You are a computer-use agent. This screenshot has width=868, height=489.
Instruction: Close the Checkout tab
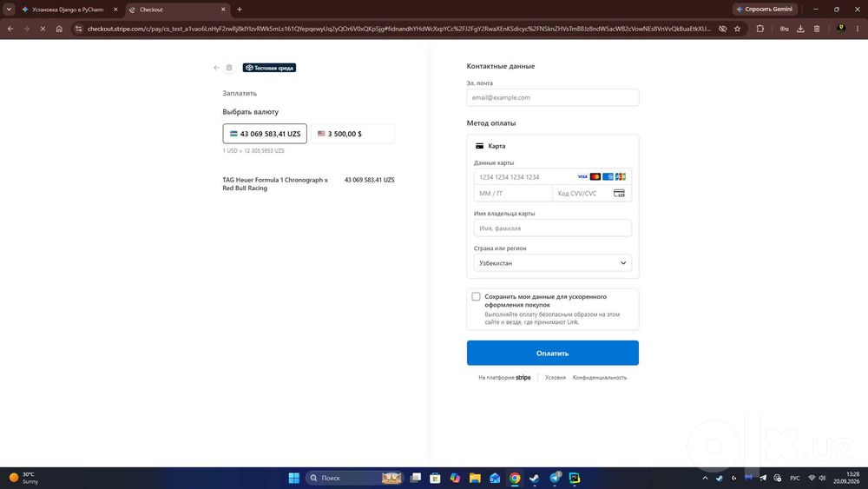tap(223, 10)
